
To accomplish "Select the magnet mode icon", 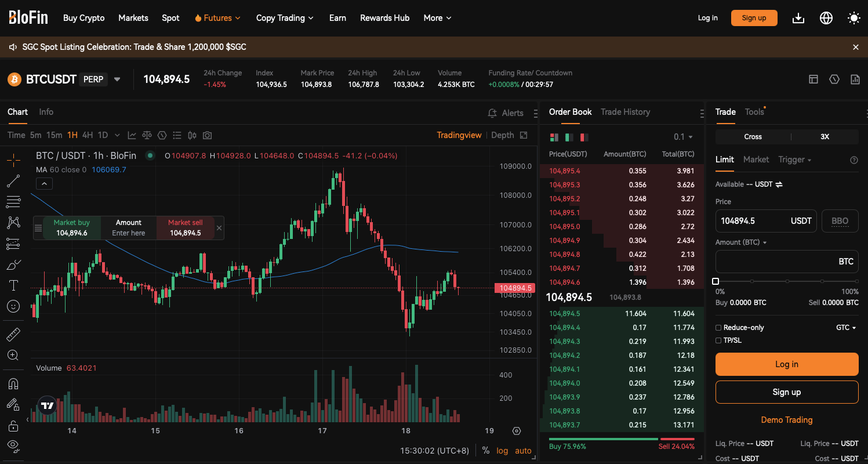I will pos(13,383).
